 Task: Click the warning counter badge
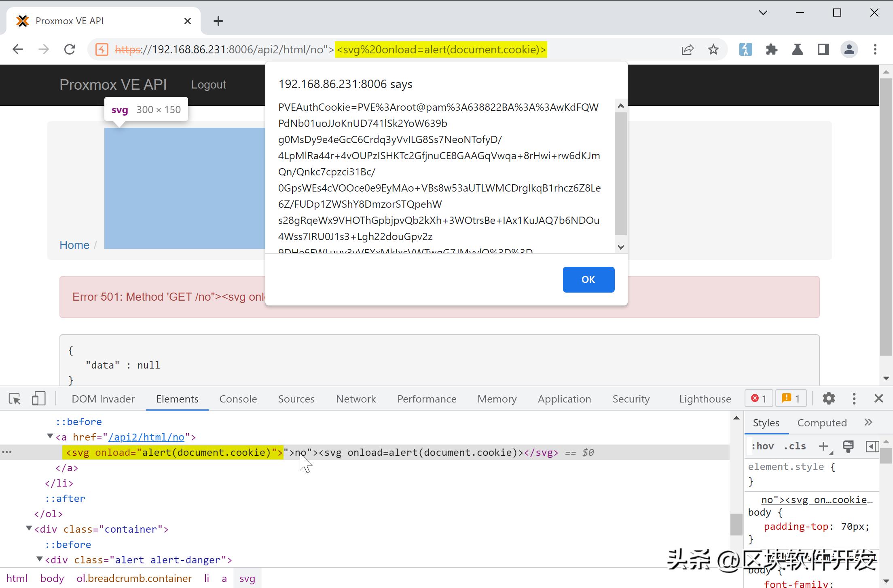[790, 398]
